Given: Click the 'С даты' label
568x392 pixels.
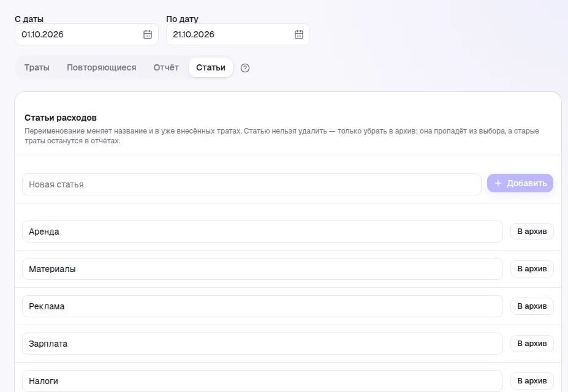Looking at the screenshot, I should click(29, 19).
